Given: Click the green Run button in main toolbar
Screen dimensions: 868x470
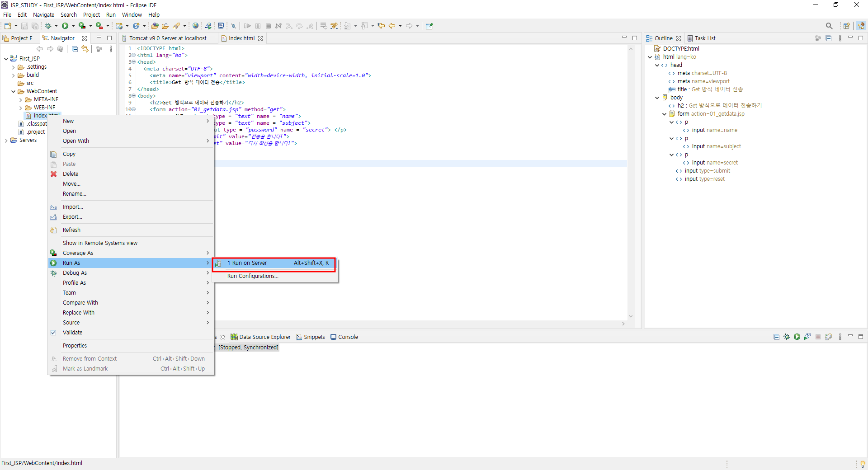Looking at the screenshot, I should tap(65, 26).
